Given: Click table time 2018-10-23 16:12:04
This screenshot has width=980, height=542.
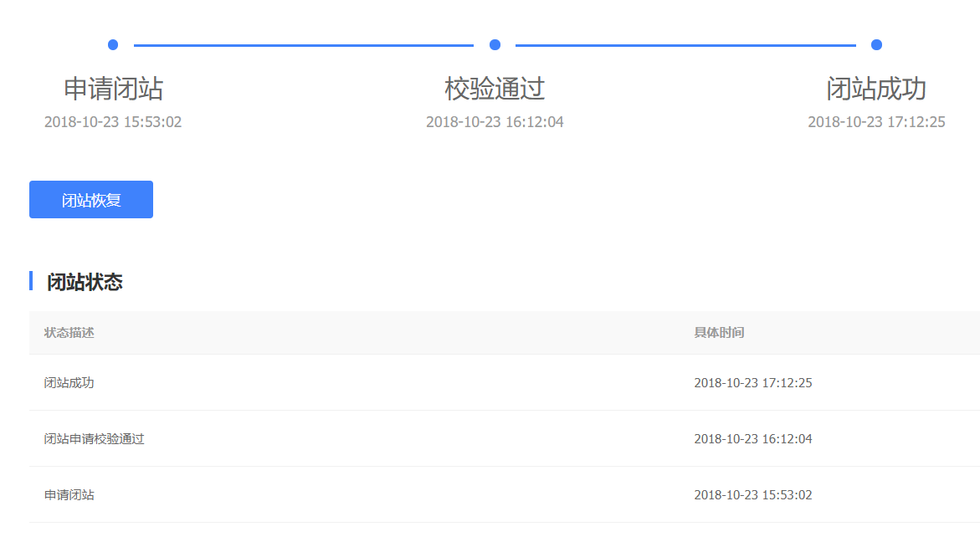Looking at the screenshot, I should point(753,439).
